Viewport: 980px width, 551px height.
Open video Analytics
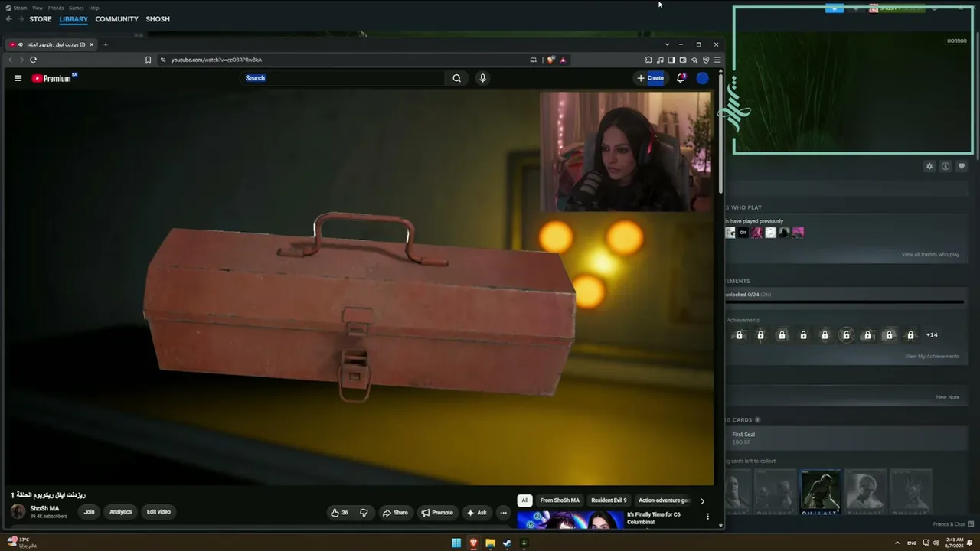click(x=120, y=512)
